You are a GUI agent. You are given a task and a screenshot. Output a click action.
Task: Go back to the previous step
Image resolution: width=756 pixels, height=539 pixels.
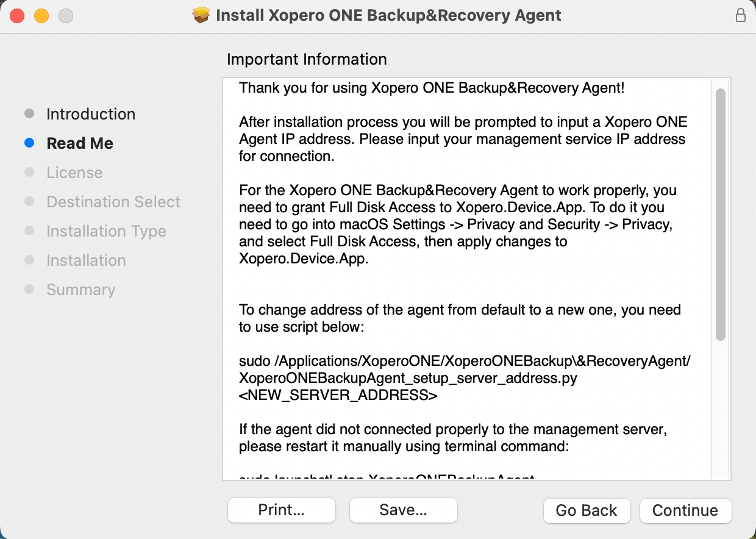tap(587, 510)
